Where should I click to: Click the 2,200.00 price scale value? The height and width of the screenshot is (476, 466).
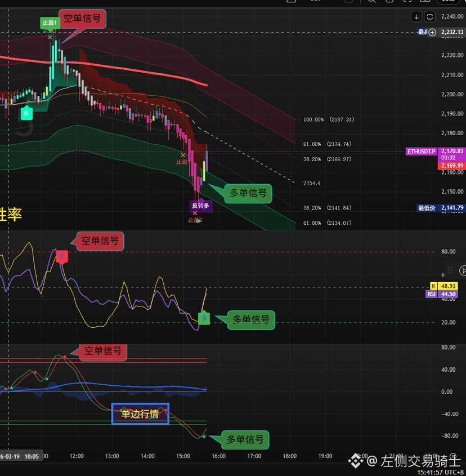click(452, 95)
